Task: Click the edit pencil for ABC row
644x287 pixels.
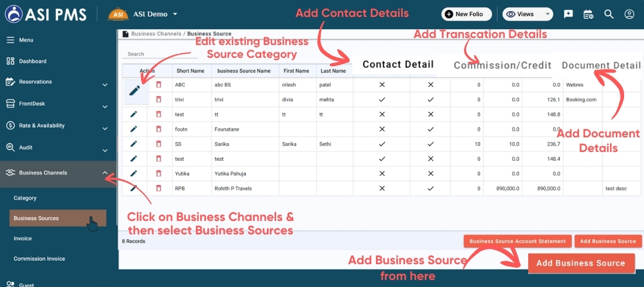Action: point(135,91)
